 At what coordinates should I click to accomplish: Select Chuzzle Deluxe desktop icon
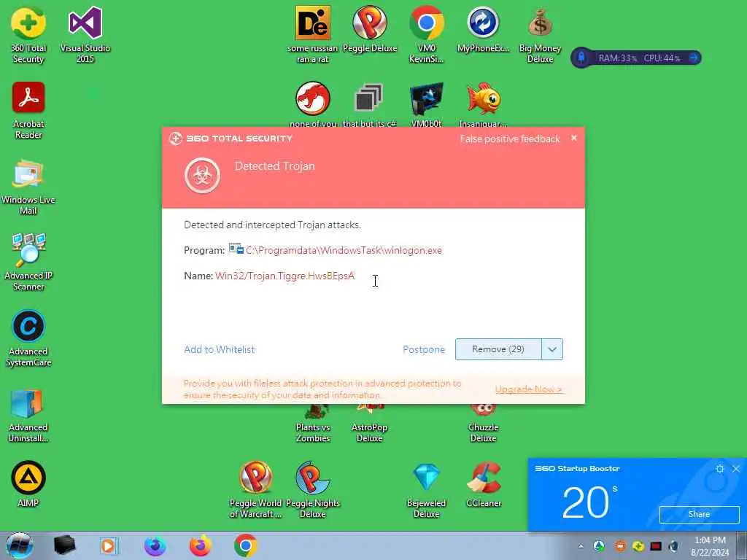pos(483,425)
